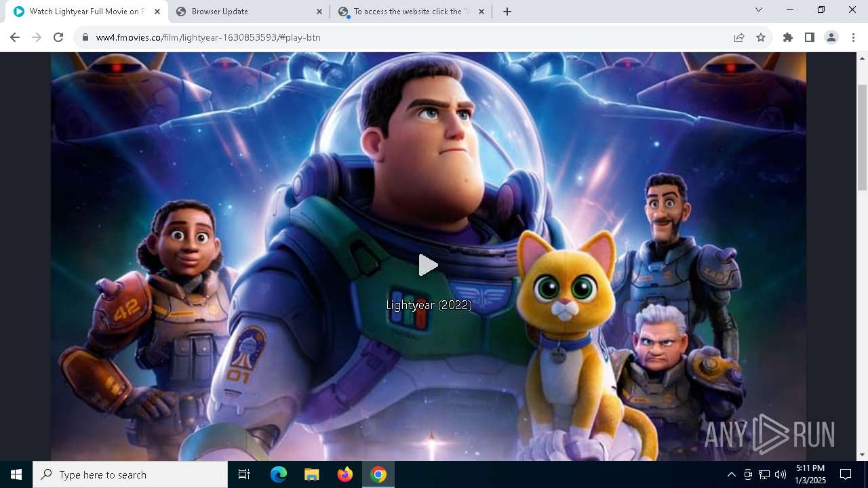Viewport: 868px width, 488px height.
Task: Click the scrollbar up arrow
Action: [862, 58]
